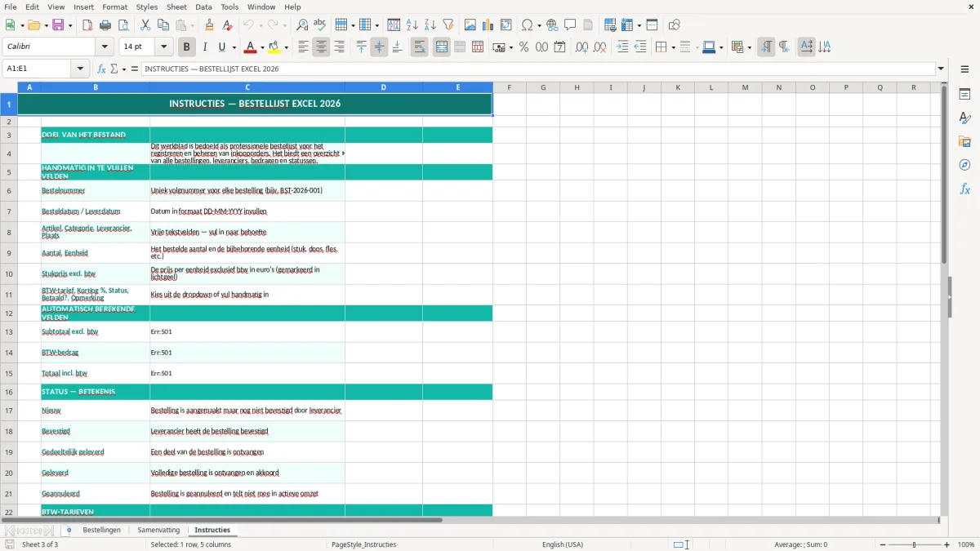
Task: Click the Increase Indent icon
Action: [622, 47]
